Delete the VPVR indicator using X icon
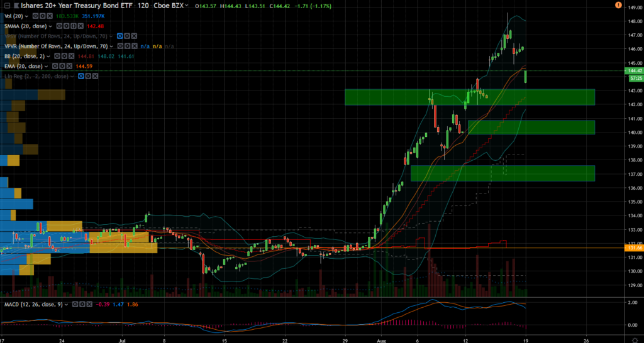 coord(135,46)
